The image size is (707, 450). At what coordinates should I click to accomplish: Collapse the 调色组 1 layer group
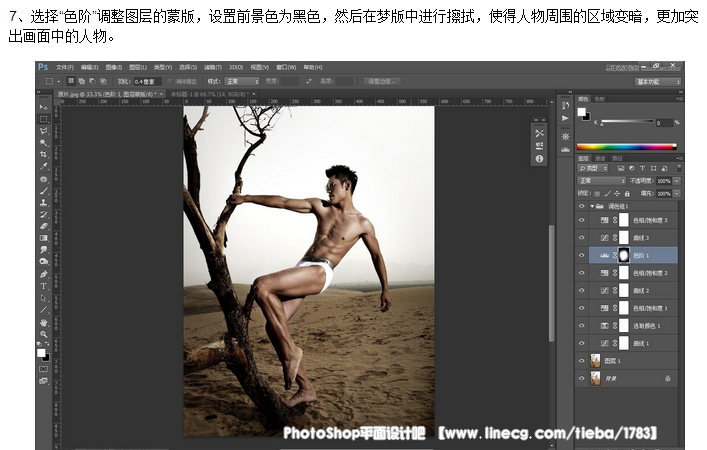pyautogui.click(x=592, y=206)
